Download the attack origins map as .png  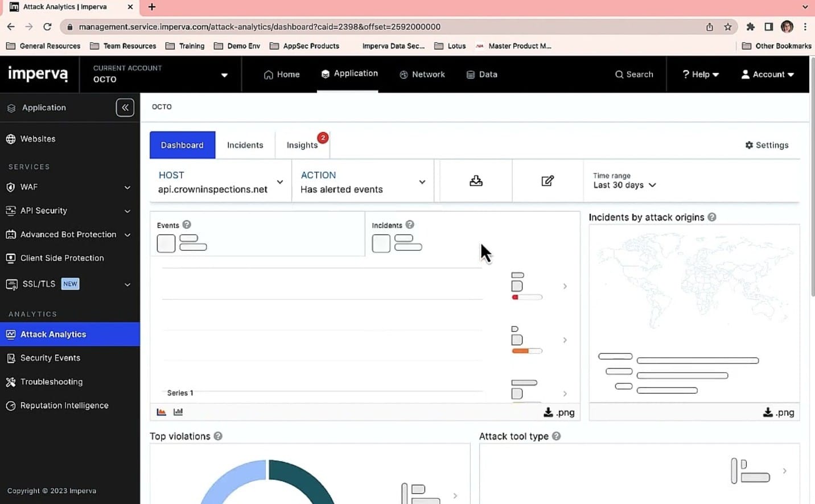pyautogui.click(x=779, y=412)
